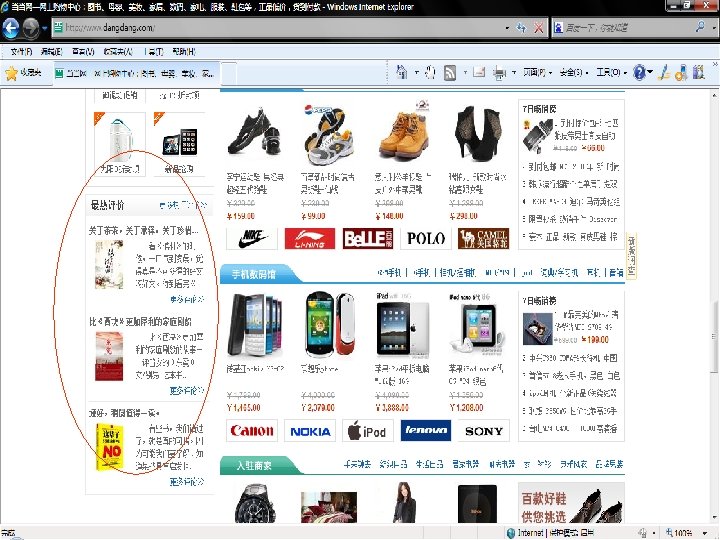Click the POLO brand logo
The width and height of the screenshot is (720, 540).
[x=426, y=238]
